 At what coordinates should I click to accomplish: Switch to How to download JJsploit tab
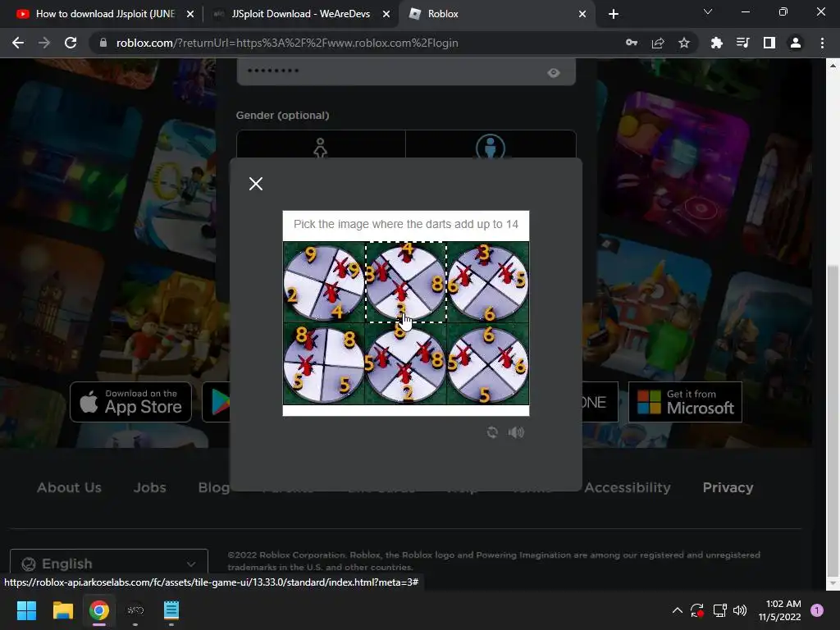105,14
